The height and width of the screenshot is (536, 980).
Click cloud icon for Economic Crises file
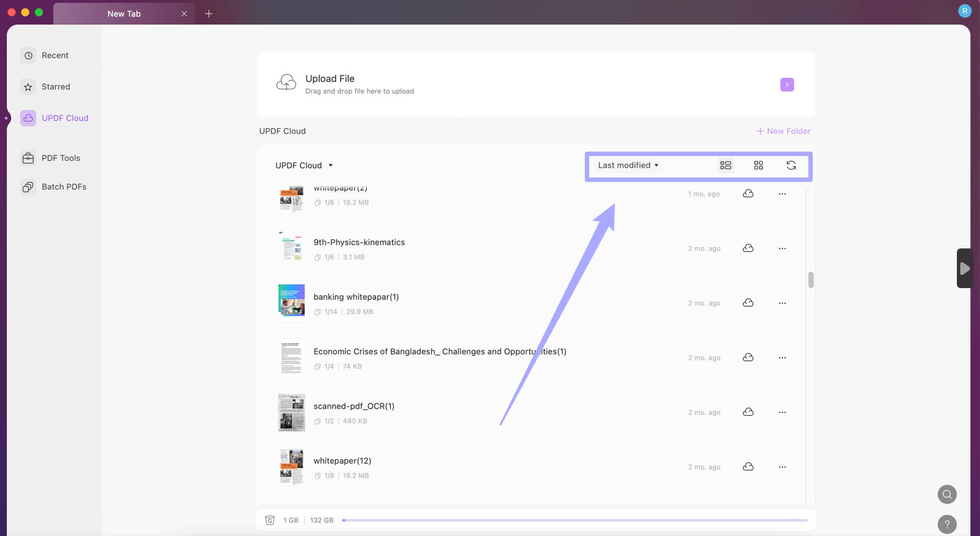(x=748, y=357)
